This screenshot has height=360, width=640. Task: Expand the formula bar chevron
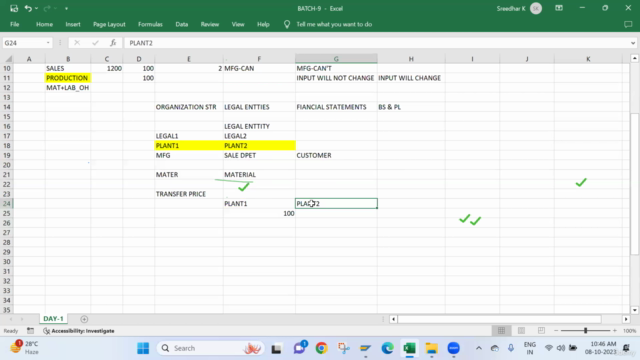pos(633,43)
